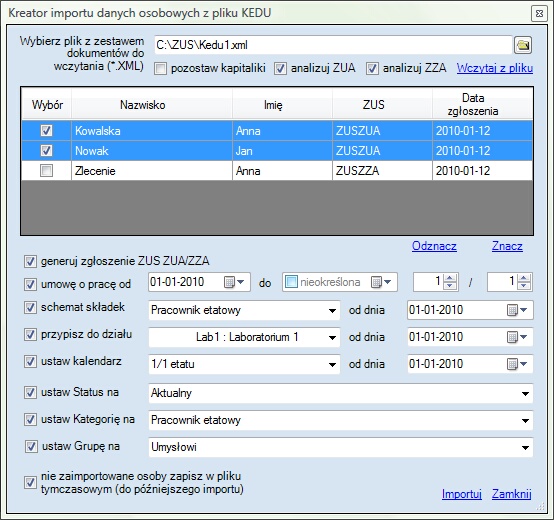Toggle 'ustaw kalendarz' checkbox
This screenshot has width=554, height=520.
coord(30,361)
